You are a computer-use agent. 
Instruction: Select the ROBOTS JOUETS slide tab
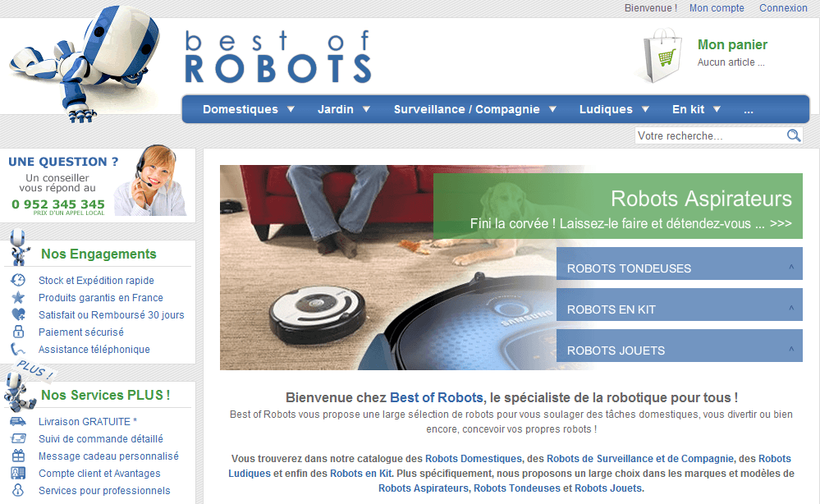point(680,346)
